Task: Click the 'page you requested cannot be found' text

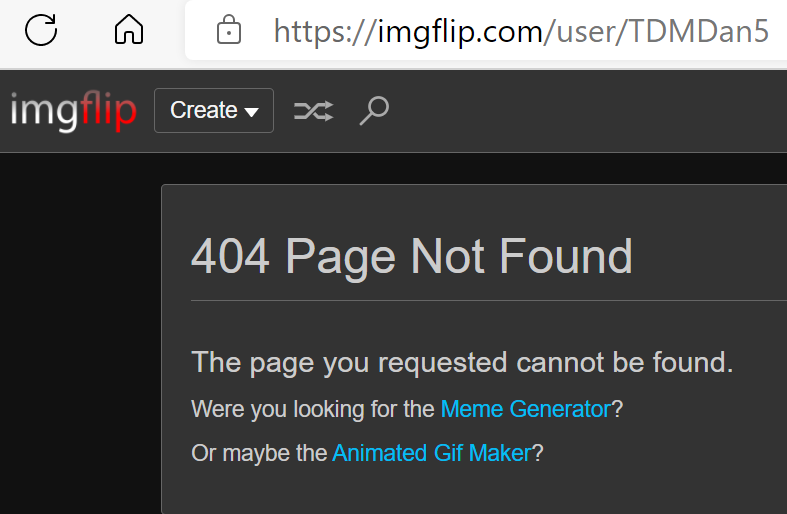Action: 462,362
